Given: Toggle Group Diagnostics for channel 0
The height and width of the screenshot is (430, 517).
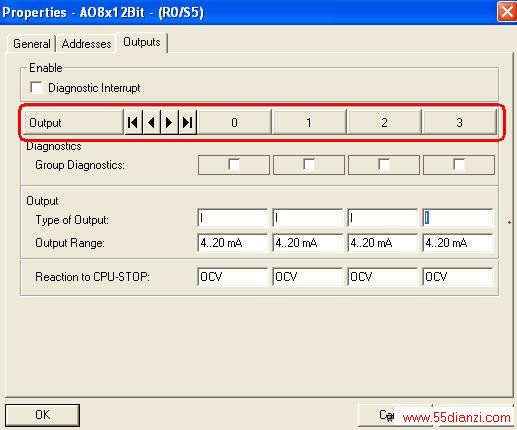Looking at the screenshot, I should pyautogui.click(x=234, y=165).
